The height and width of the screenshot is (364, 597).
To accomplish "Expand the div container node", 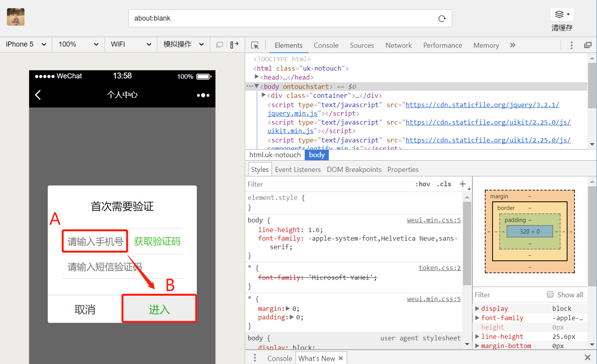I will pyautogui.click(x=264, y=95).
